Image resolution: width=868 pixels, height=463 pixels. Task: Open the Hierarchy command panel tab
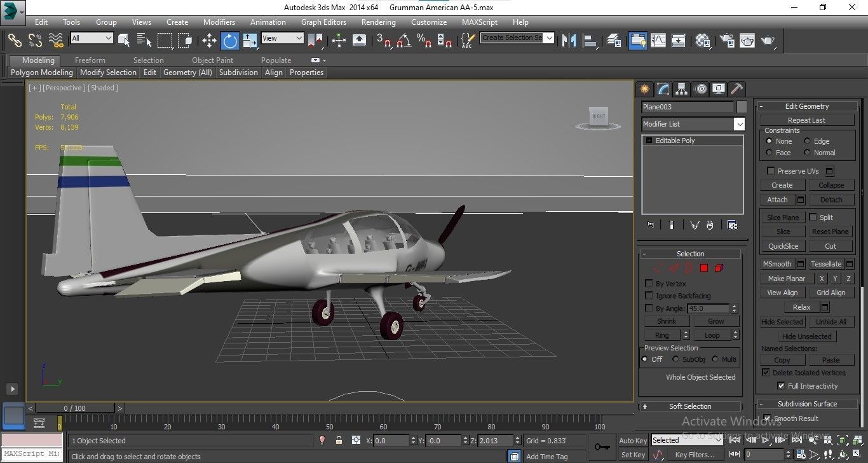tap(682, 89)
